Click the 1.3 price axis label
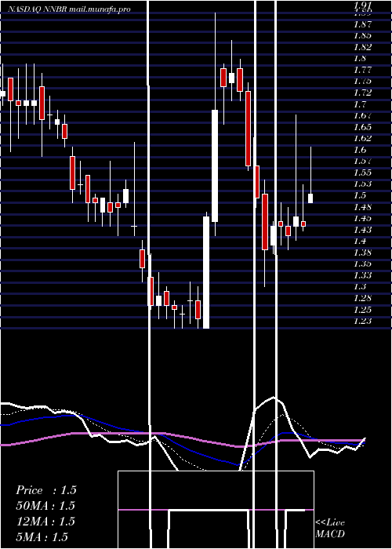Screen dimensions: 392x549 coord(360,286)
